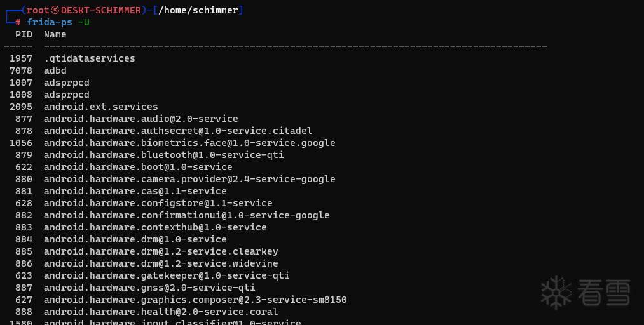Screen dimensions: 644x325
Task: Select the graphics.composer service-sm8150 entry
Action: click(x=195, y=300)
